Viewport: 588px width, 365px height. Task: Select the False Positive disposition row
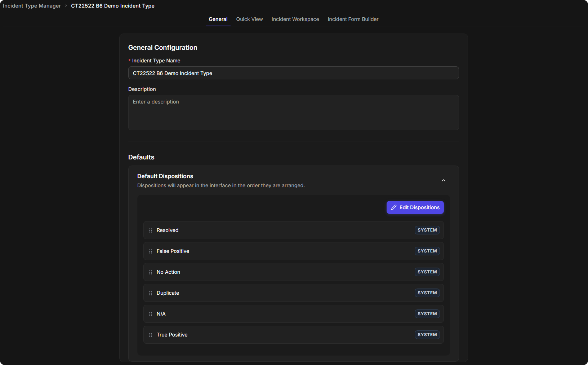(293, 251)
